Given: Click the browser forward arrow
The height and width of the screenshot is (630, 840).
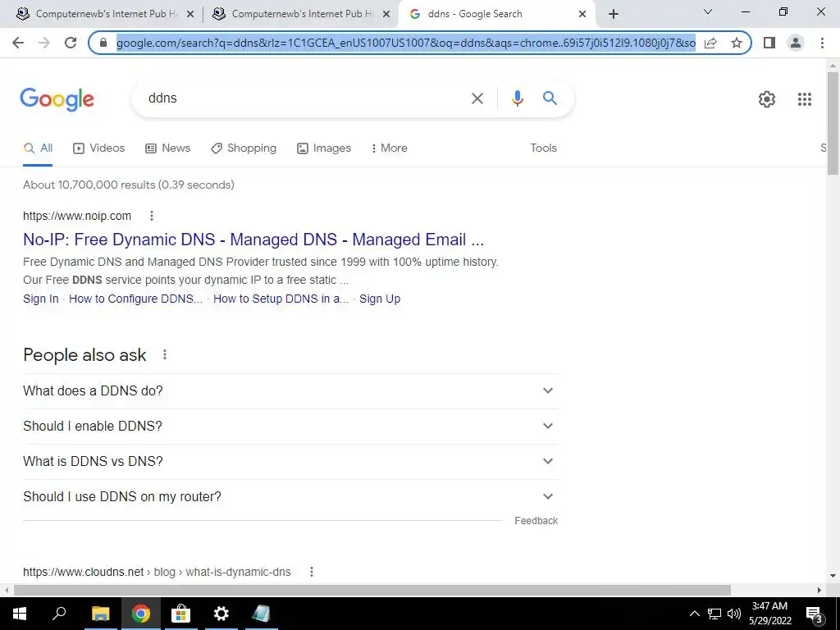Looking at the screenshot, I should click(x=44, y=43).
